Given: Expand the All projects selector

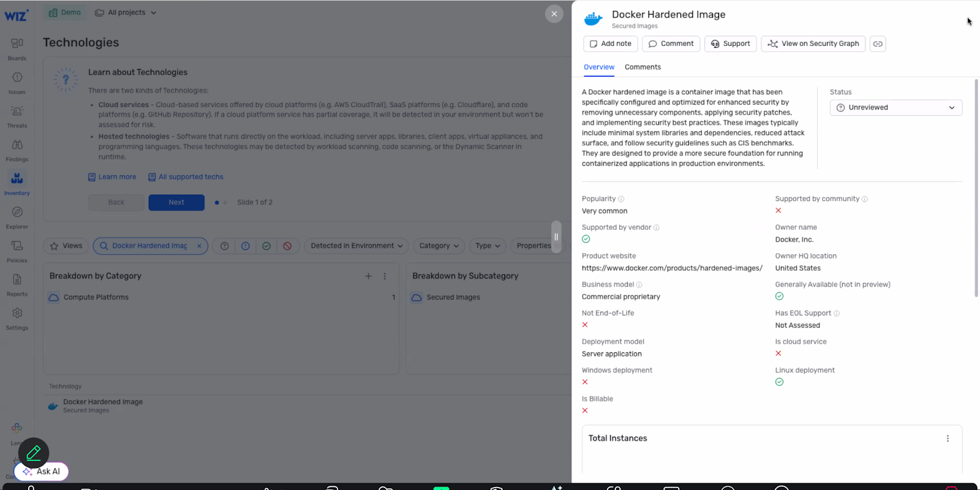Looking at the screenshot, I should pyautogui.click(x=126, y=13).
